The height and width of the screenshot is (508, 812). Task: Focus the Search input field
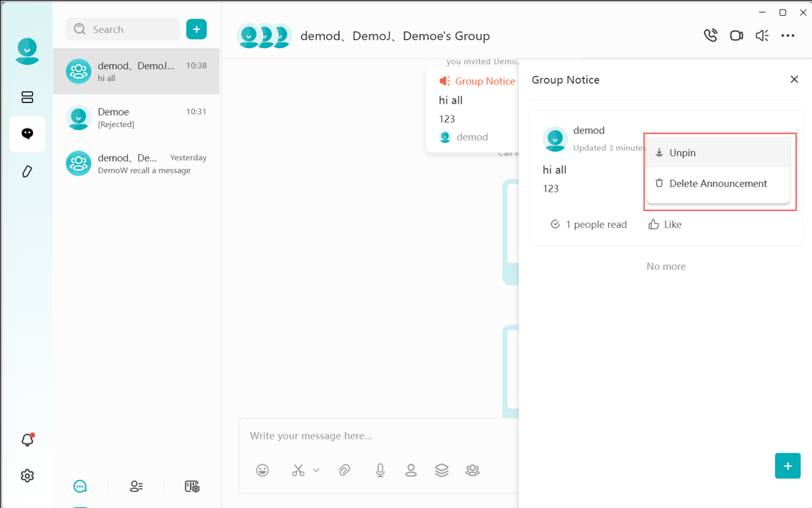coord(123,29)
